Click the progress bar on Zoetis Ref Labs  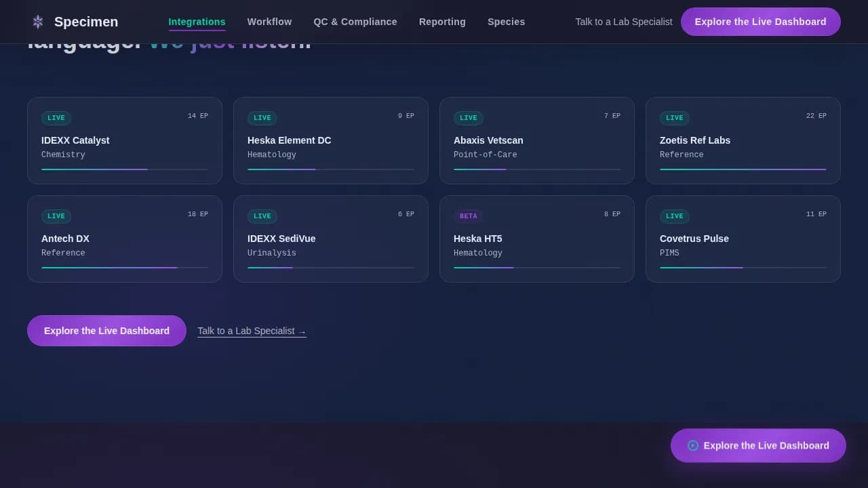pyautogui.click(x=743, y=169)
